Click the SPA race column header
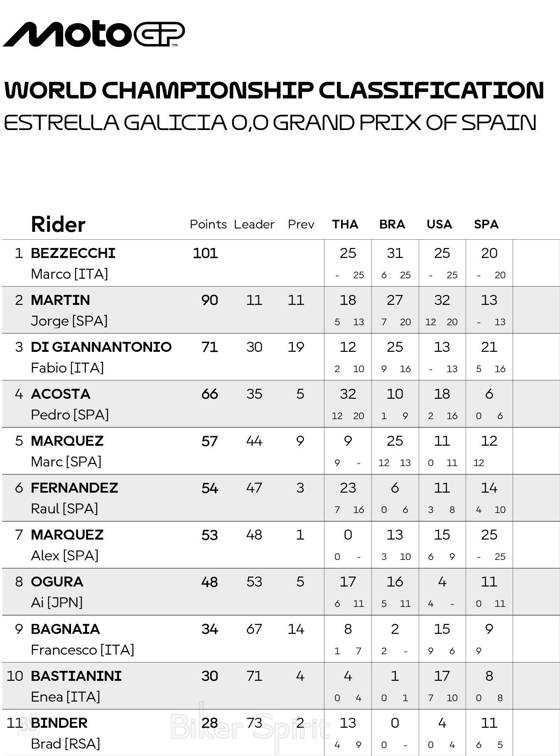The width and height of the screenshot is (560, 756). pos(486,224)
